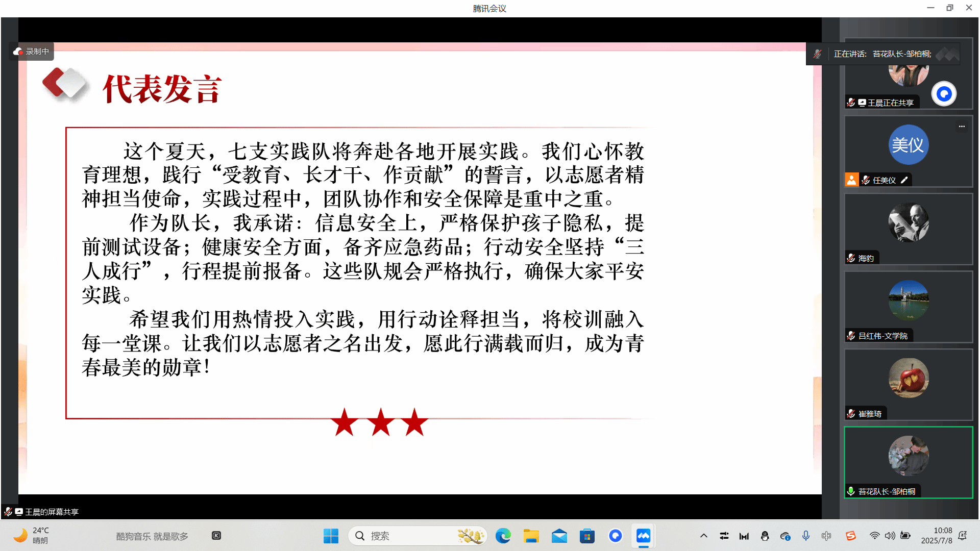The height and width of the screenshot is (551, 980).
Task: Select 海豹's participant video tile
Action: tap(908, 229)
